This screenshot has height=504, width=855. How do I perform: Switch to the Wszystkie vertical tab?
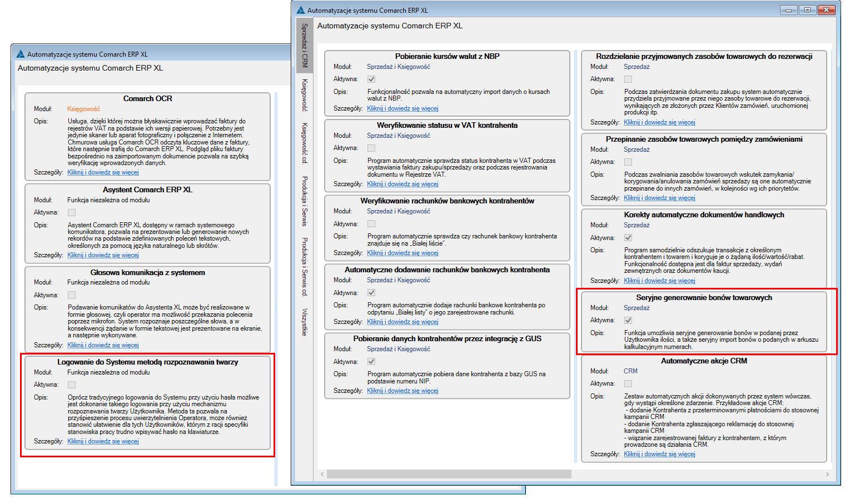tap(305, 322)
